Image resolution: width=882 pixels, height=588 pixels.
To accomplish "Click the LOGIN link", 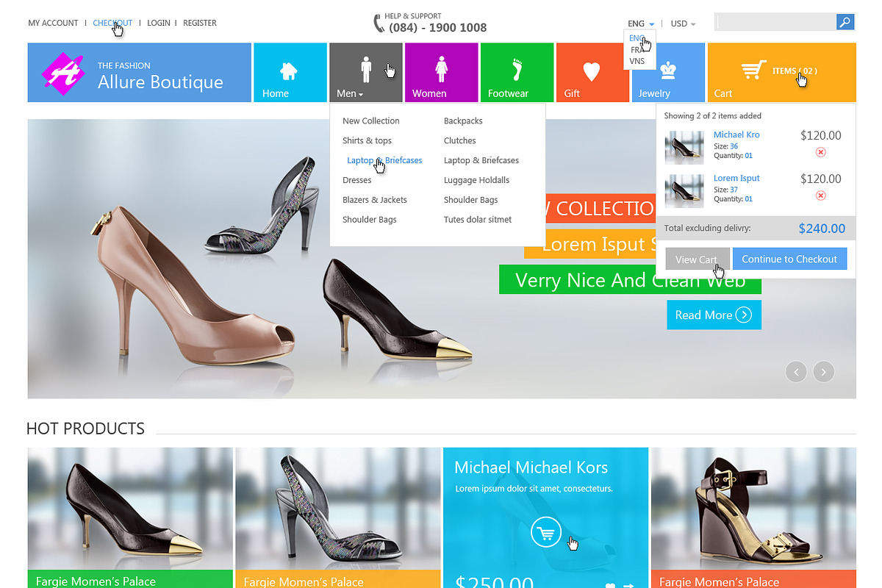I will (x=159, y=23).
